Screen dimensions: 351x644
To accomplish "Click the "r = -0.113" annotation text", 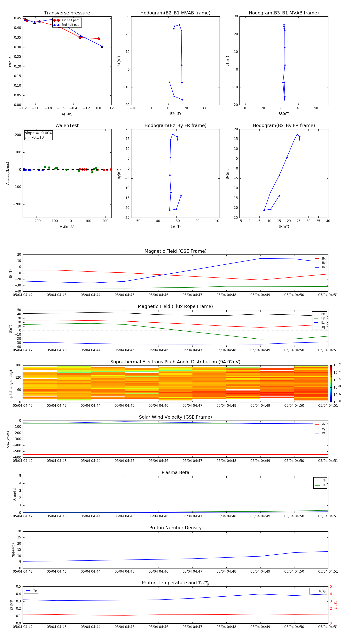I will click(35, 137).
